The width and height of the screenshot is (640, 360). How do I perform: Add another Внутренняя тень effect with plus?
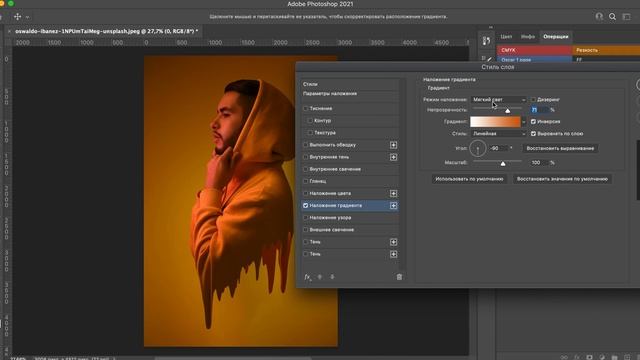(393, 157)
